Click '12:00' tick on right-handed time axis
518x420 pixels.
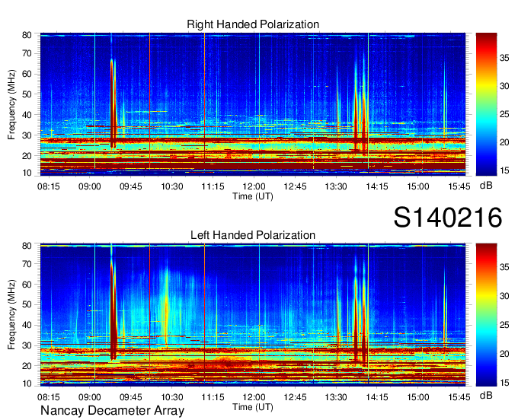[x=254, y=186]
